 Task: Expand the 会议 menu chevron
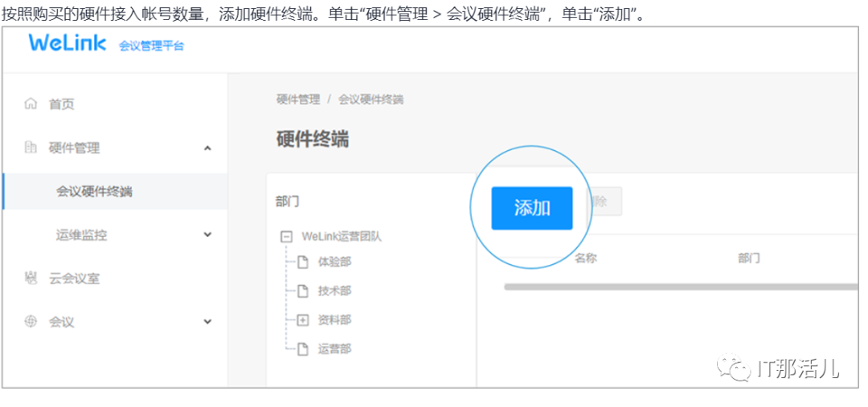[207, 321]
